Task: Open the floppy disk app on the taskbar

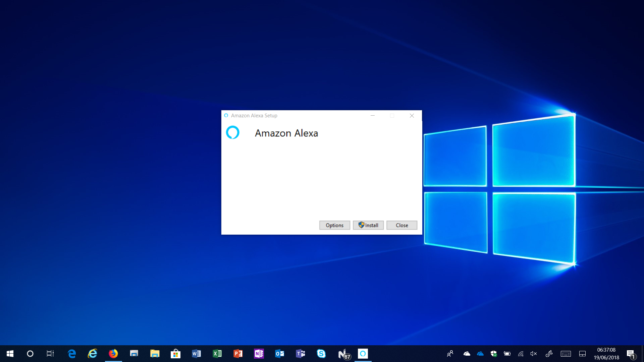Action: [x=134, y=354]
